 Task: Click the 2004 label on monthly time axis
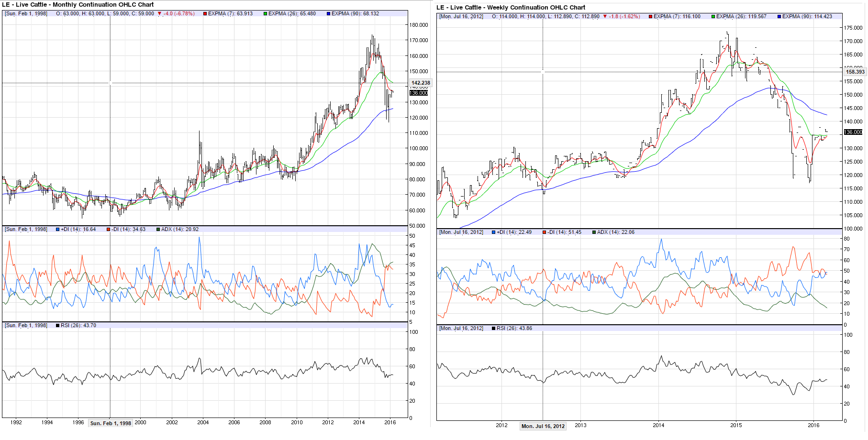203,423
